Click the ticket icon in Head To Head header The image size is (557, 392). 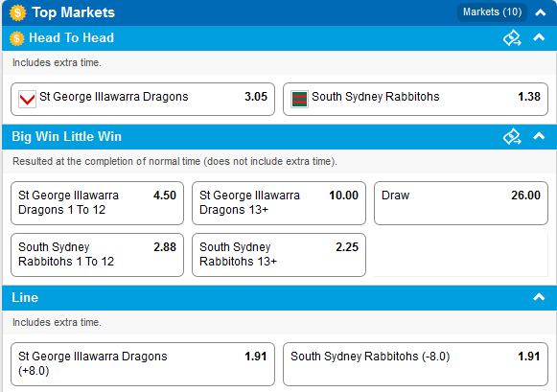(512, 38)
